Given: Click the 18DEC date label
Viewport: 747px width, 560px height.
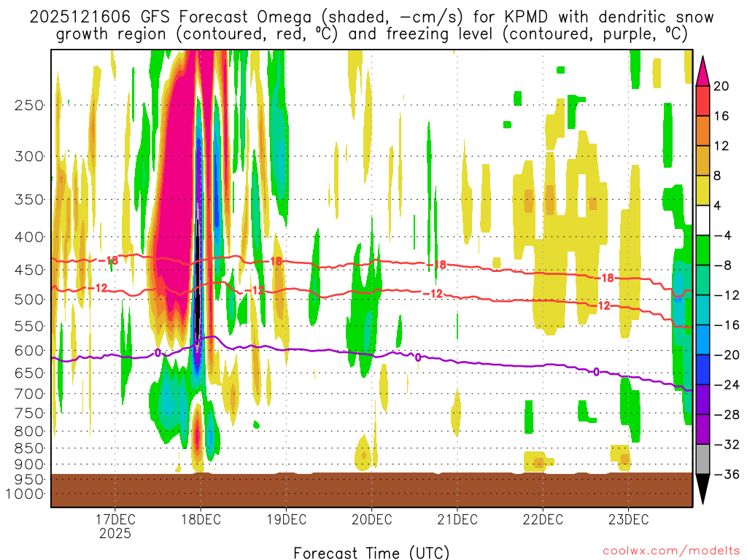Looking at the screenshot, I should pyautogui.click(x=201, y=519).
